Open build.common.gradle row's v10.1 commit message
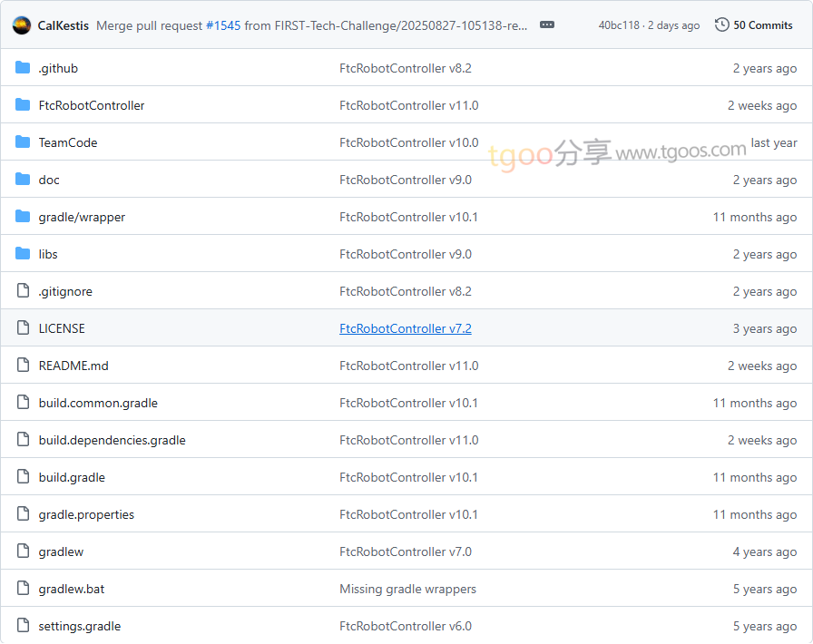Screen dimensions: 813x644 click(x=408, y=404)
